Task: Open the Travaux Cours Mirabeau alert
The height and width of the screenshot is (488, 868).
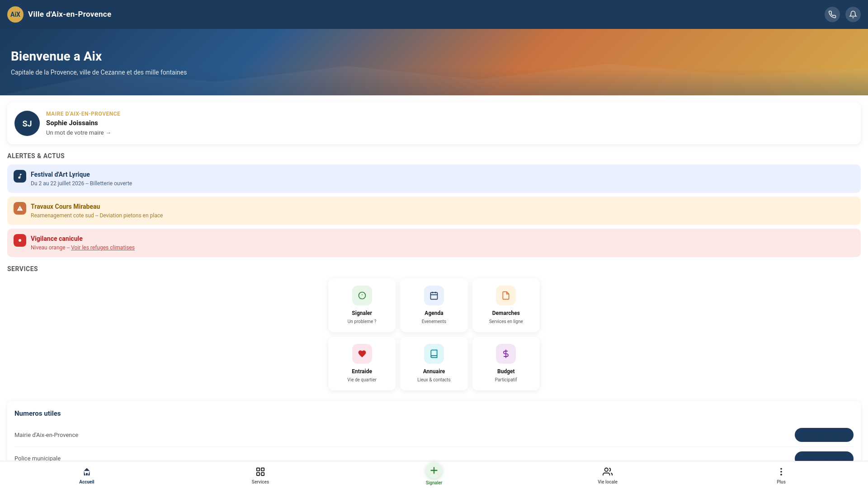Action: coord(434,211)
